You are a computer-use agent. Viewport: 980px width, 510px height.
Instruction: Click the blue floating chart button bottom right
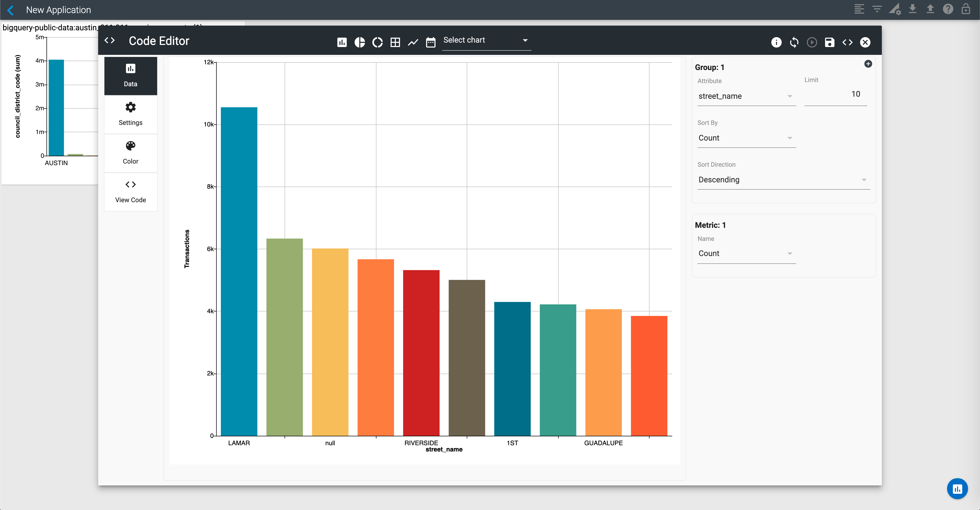(x=957, y=488)
